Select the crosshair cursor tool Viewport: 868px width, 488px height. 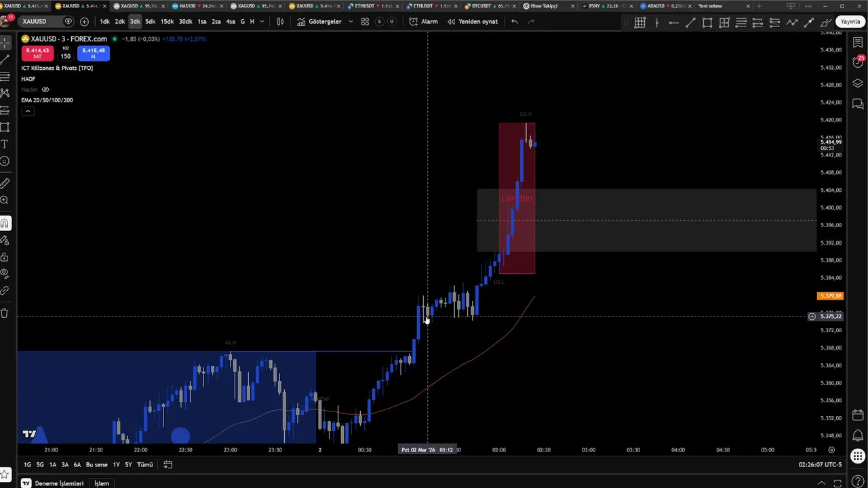[x=5, y=42]
